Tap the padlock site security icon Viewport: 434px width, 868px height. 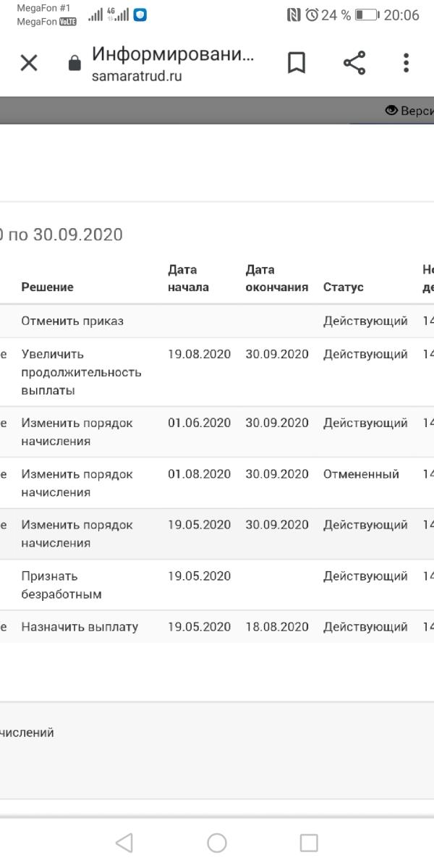point(75,64)
